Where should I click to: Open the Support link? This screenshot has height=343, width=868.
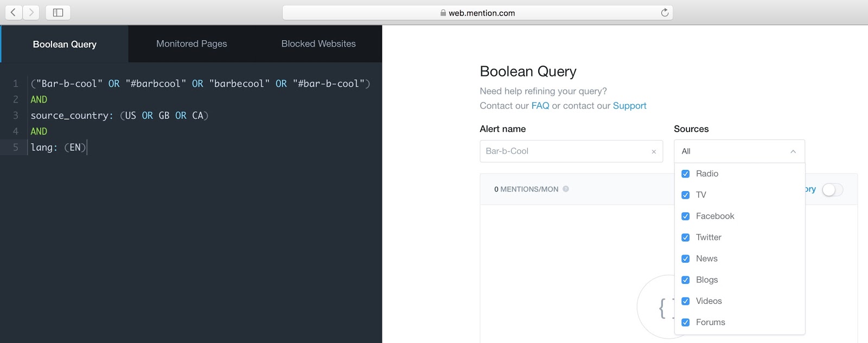pos(629,106)
